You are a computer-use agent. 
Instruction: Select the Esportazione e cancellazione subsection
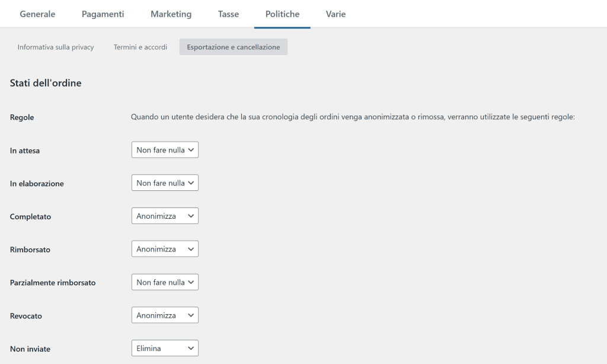[x=233, y=47]
